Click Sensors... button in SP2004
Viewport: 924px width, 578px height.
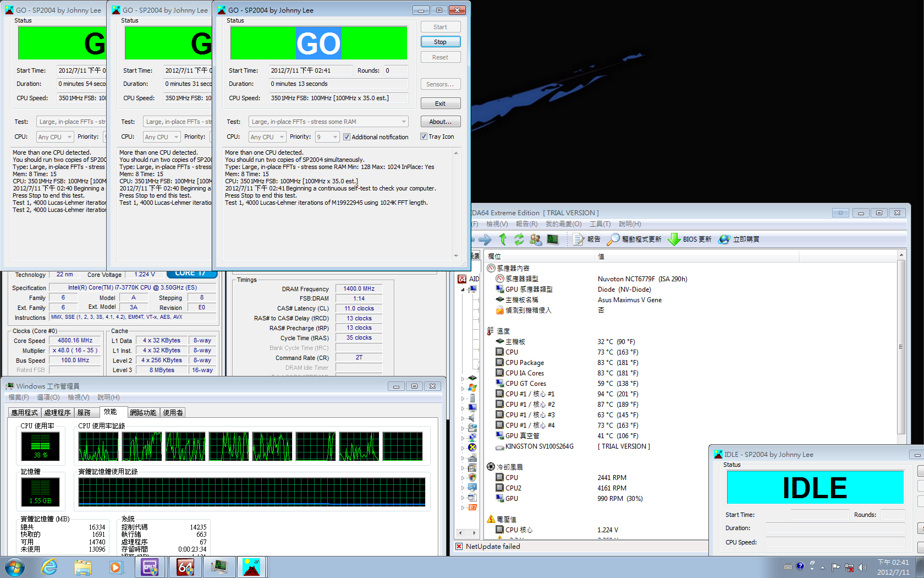[x=440, y=84]
